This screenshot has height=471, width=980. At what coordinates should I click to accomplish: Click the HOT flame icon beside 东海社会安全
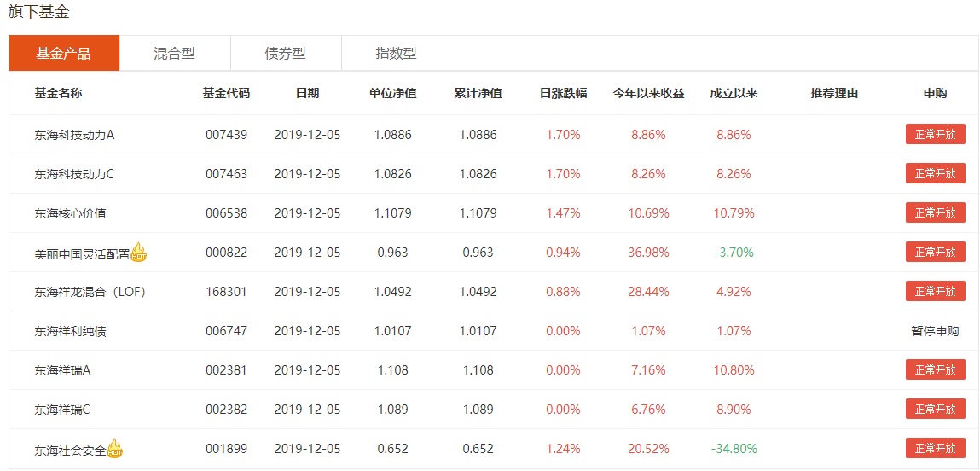tap(115, 448)
